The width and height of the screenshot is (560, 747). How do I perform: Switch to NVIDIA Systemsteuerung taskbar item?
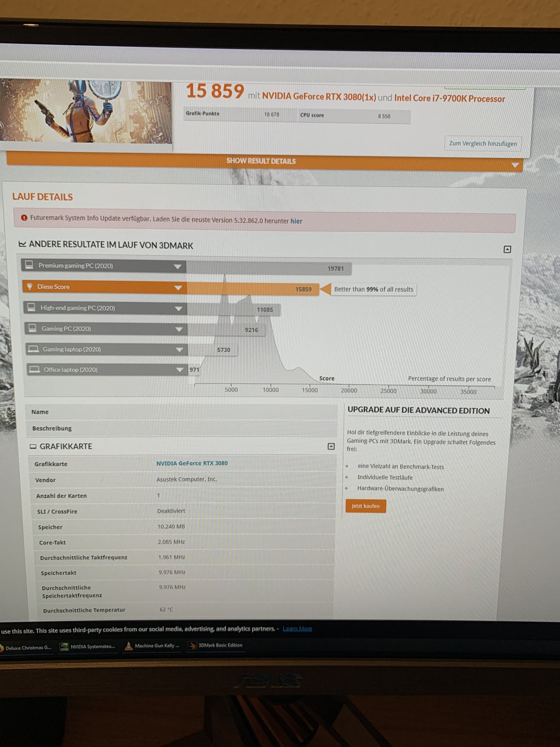click(88, 646)
